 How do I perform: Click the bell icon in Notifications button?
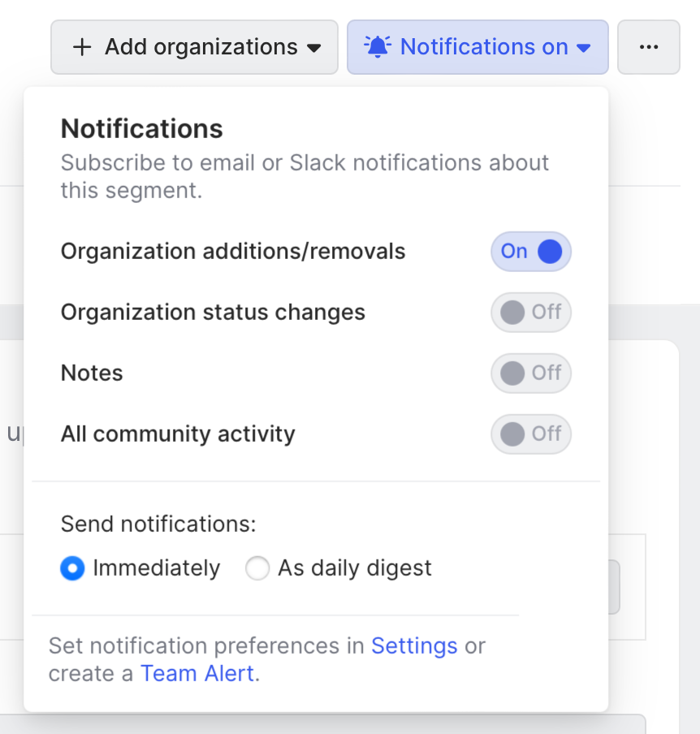(x=378, y=46)
